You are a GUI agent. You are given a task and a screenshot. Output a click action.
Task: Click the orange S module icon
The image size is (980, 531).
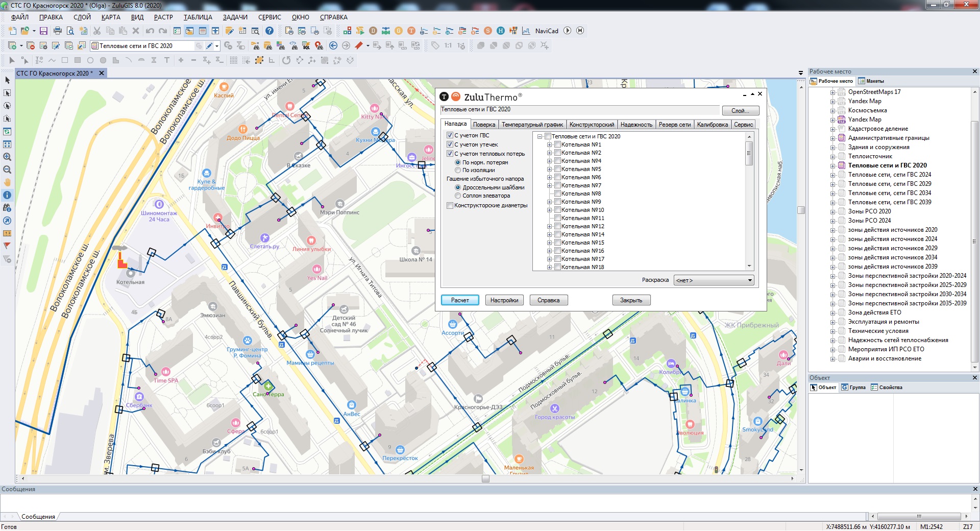488,31
